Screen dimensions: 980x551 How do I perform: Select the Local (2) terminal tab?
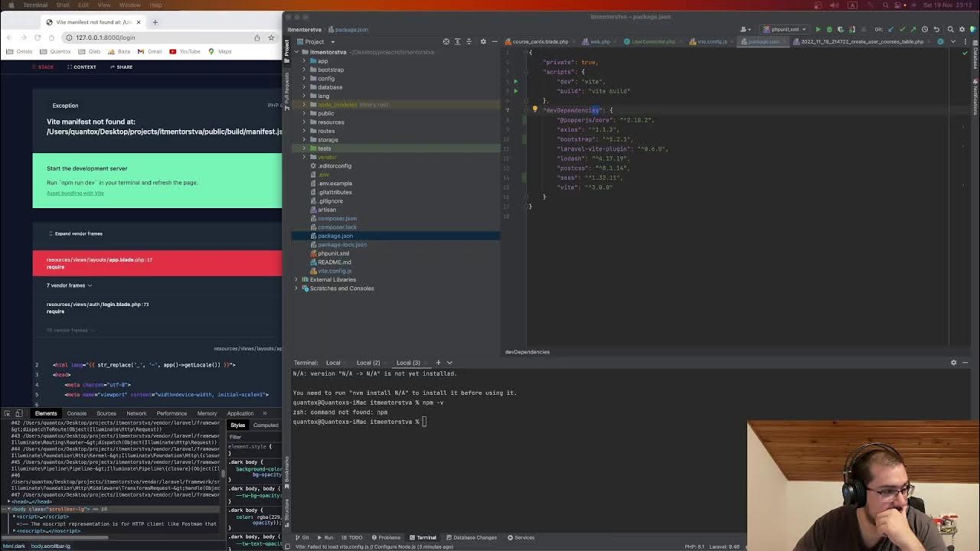coord(368,363)
